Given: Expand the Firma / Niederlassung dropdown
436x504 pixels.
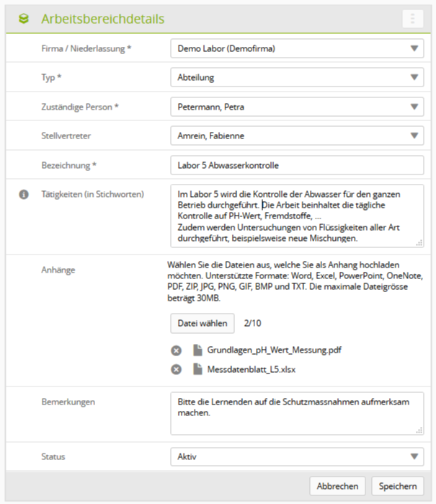Looking at the screenshot, I should pyautogui.click(x=297, y=49).
